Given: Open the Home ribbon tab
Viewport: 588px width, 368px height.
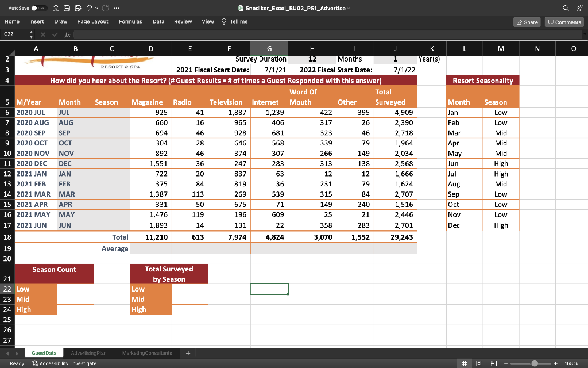Looking at the screenshot, I should click(12, 21).
